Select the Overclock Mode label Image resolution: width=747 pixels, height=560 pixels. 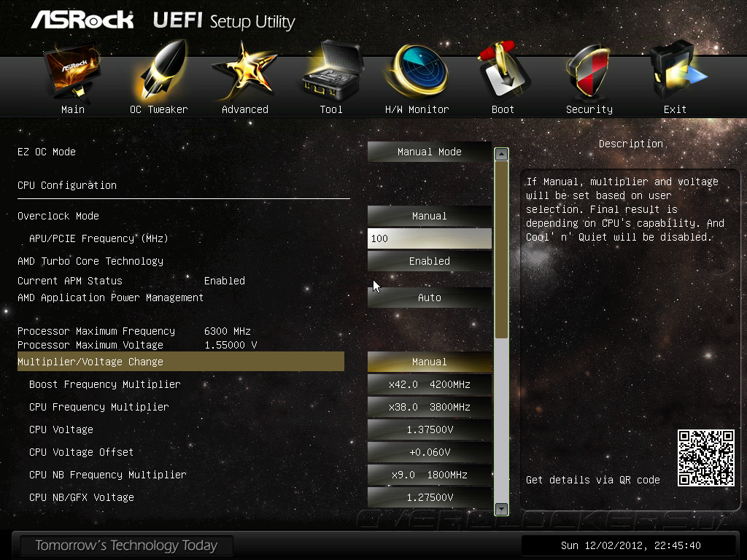tap(58, 216)
